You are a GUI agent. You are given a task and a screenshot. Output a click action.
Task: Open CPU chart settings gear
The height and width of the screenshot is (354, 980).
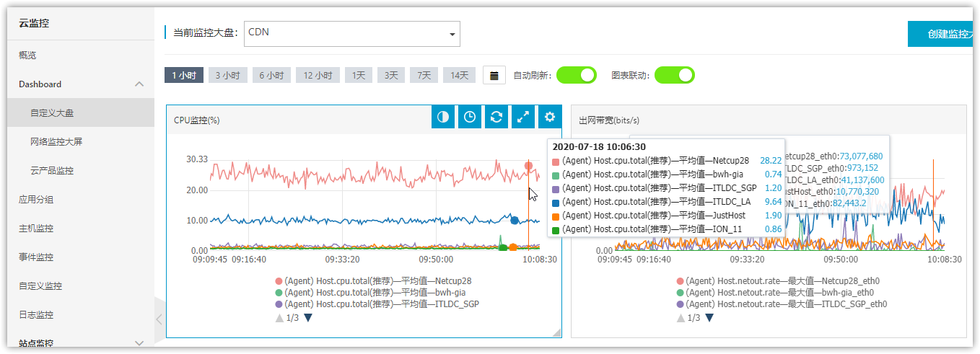click(x=550, y=117)
